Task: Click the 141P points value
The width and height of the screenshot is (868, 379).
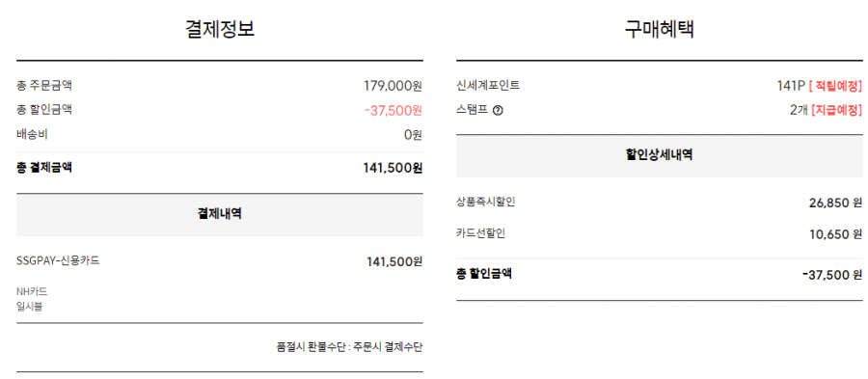Action: [x=790, y=87]
